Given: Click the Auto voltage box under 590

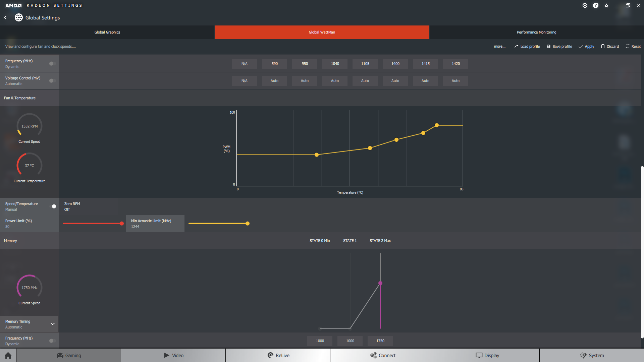Looking at the screenshot, I should pos(274,81).
